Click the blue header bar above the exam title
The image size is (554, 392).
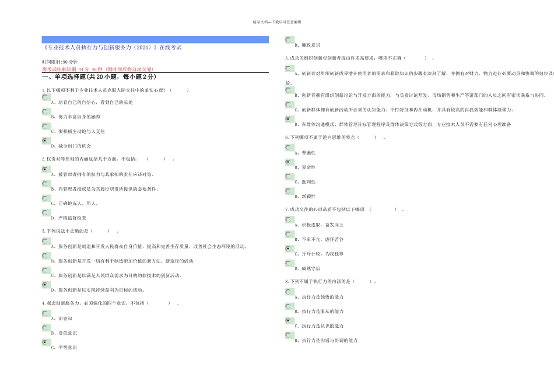click(x=155, y=40)
